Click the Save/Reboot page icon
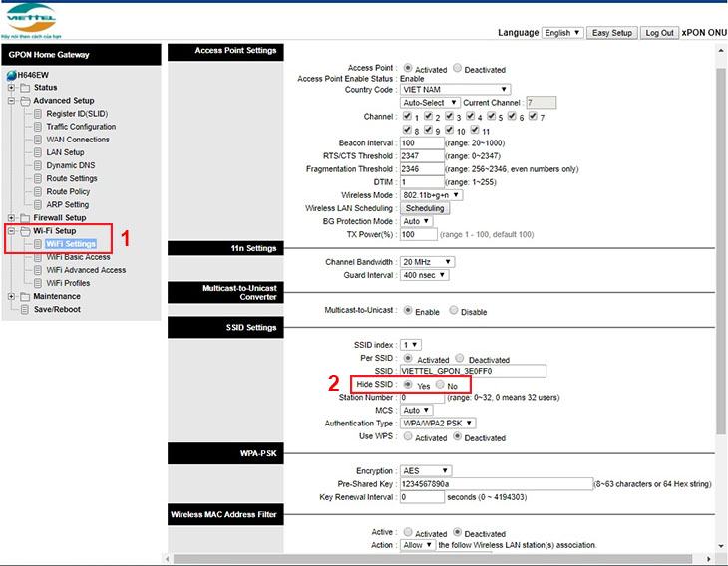Image resolution: width=728 pixels, height=566 pixels. point(25,310)
